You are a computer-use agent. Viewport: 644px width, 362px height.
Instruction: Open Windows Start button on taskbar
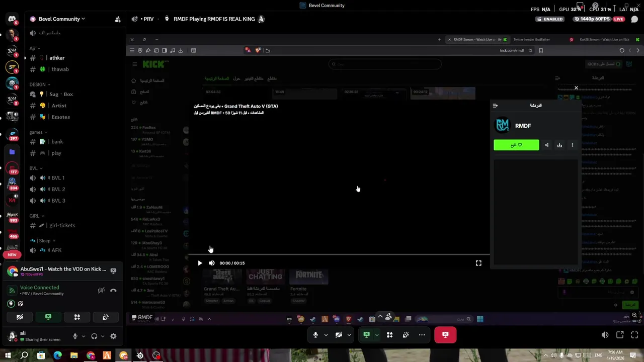(x=8, y=355)
